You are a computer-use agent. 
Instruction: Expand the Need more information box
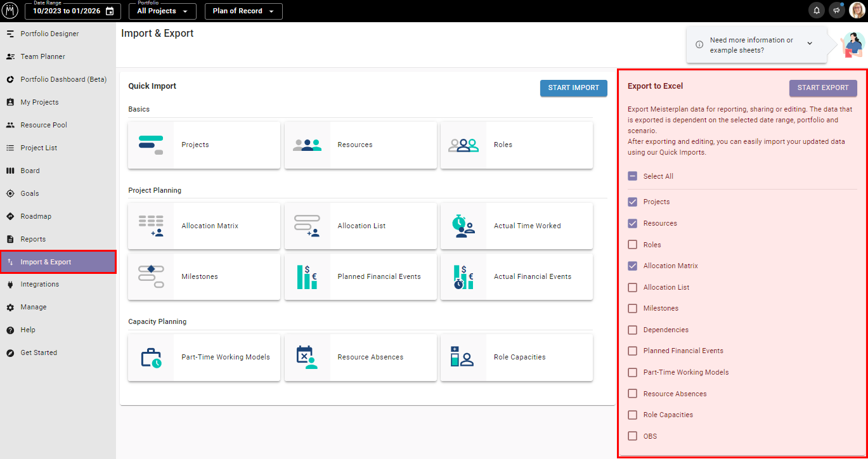tap(810, 43)
